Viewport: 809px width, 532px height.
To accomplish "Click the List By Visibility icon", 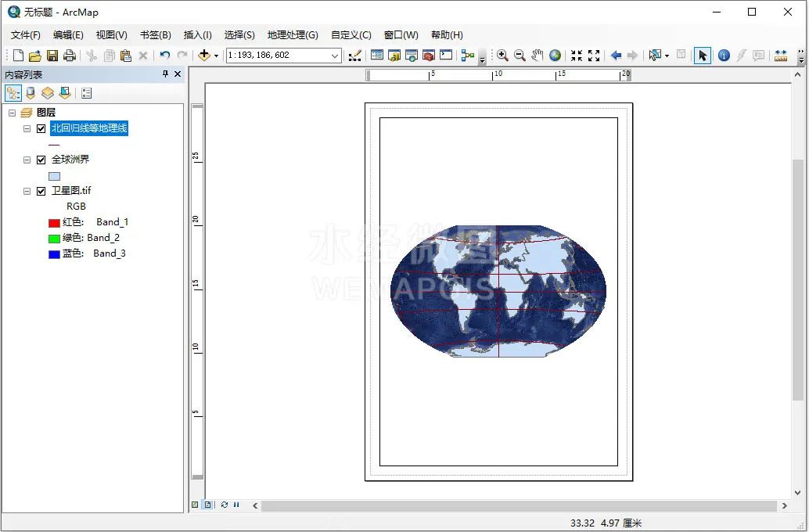I will (x=47, y=93).
